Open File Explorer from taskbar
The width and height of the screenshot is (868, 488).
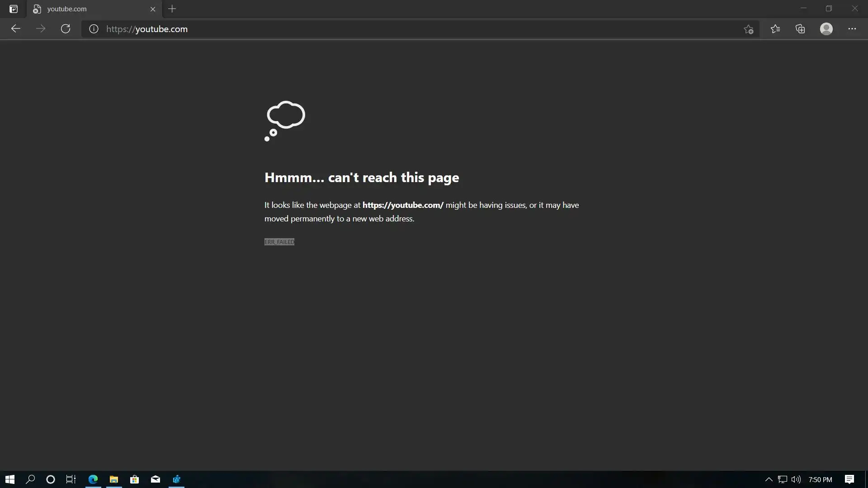coord(113,479)
